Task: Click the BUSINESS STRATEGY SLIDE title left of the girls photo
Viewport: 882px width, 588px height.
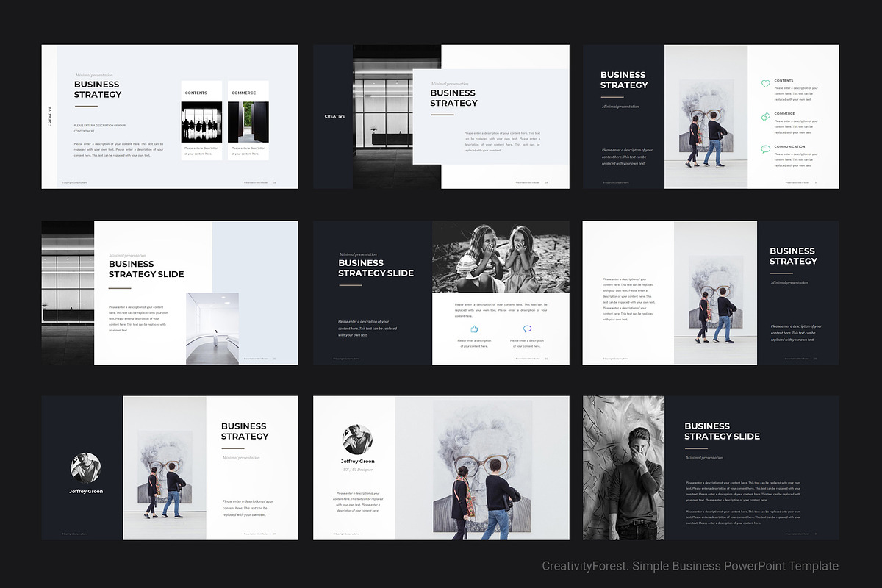Action: [x=376, y=268]
